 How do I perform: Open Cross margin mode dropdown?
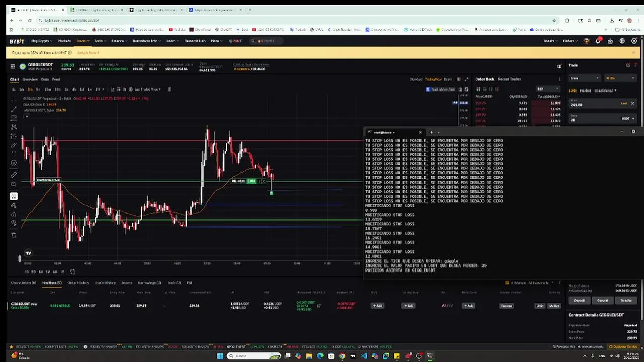coord(584,78)
